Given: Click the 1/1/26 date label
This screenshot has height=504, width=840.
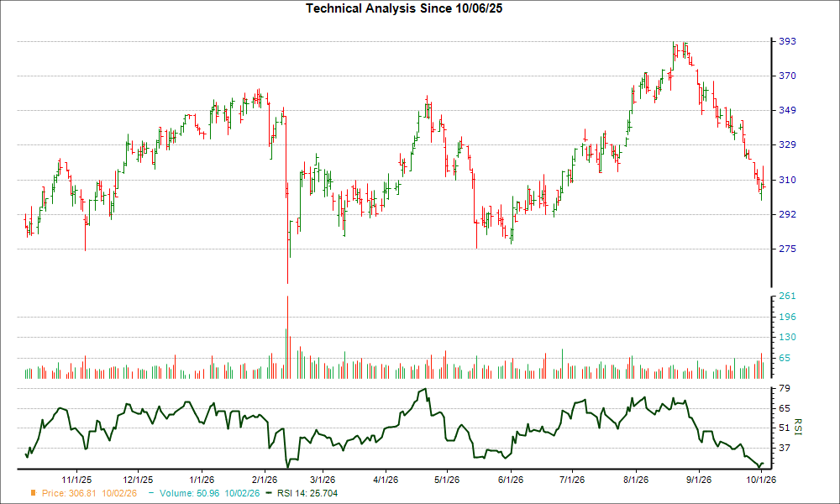Looking at the screenshot, I should 202,480.
